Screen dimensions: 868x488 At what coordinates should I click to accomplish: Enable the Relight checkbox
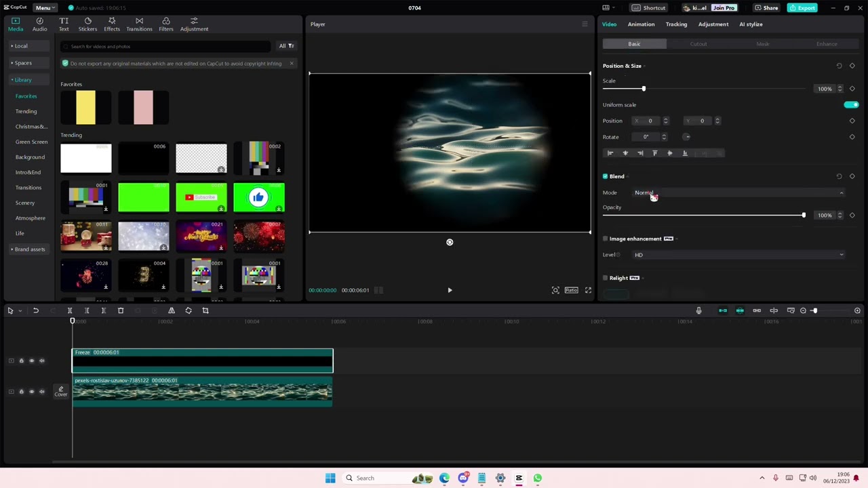coord(606,278)
